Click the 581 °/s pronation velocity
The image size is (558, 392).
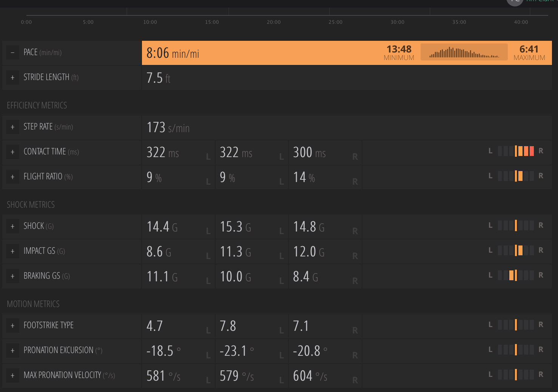pos(163,376)
